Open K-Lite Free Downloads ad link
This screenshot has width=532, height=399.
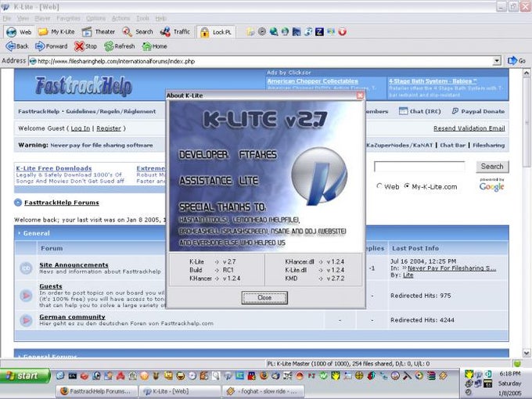(54, 168)
